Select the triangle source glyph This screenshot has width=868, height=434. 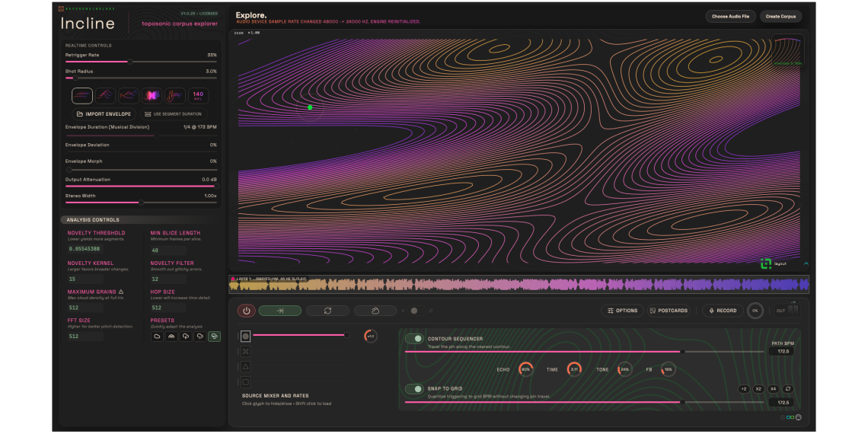[246, 366]
